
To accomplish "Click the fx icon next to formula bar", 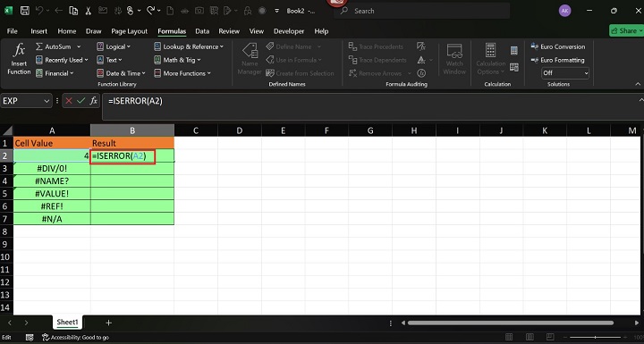I will click(x=94, y=101).
